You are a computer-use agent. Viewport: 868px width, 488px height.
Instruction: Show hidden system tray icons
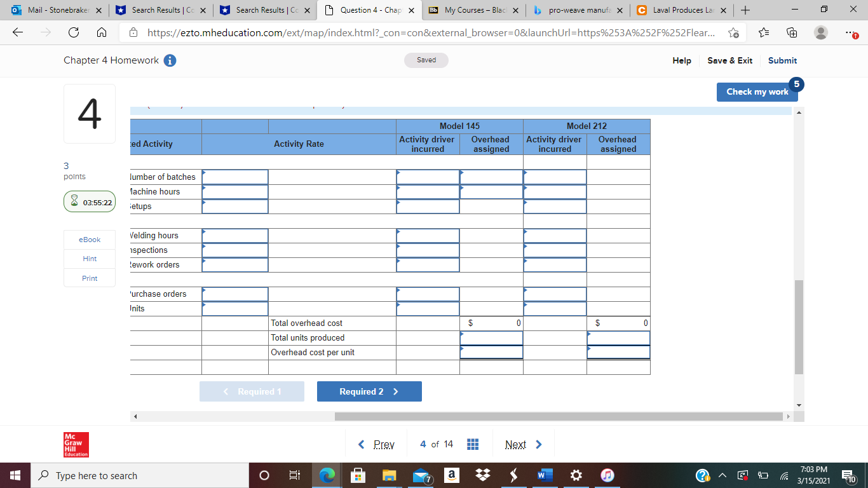click(x=722, y=475)
